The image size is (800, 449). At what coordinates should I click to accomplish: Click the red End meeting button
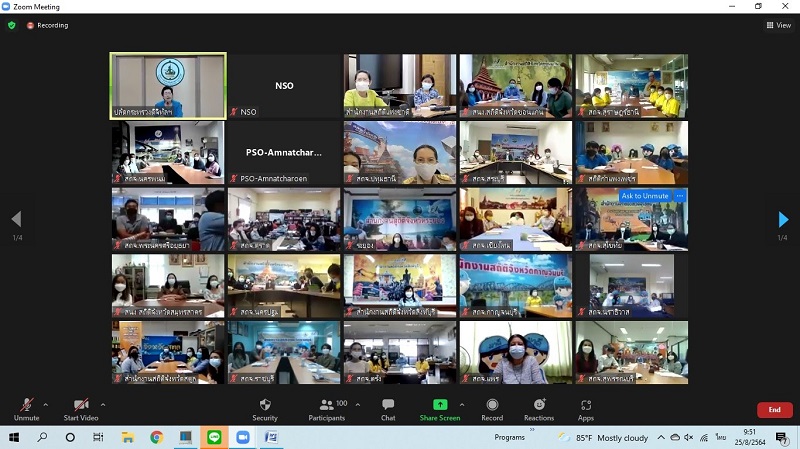[x=773, y=410]
